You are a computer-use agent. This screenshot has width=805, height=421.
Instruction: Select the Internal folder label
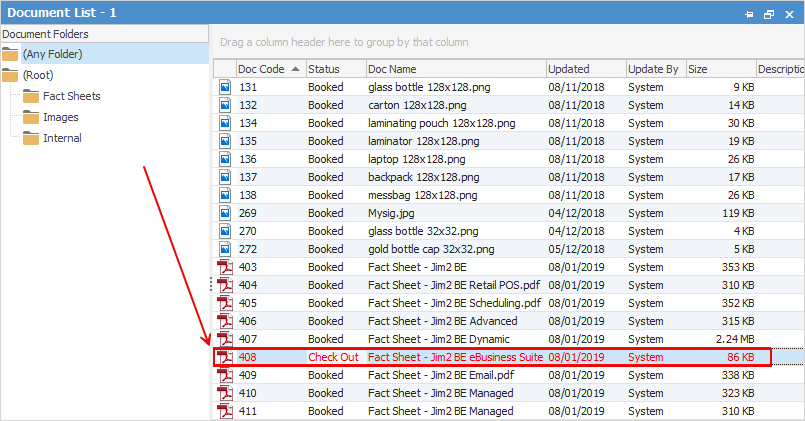[x=62, y=138]
